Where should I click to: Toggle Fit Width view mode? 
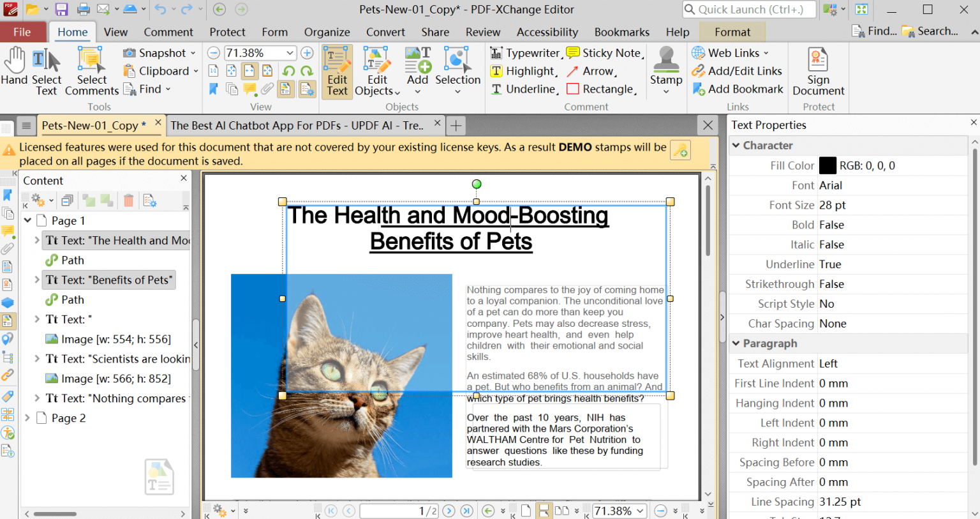[249, 71]
